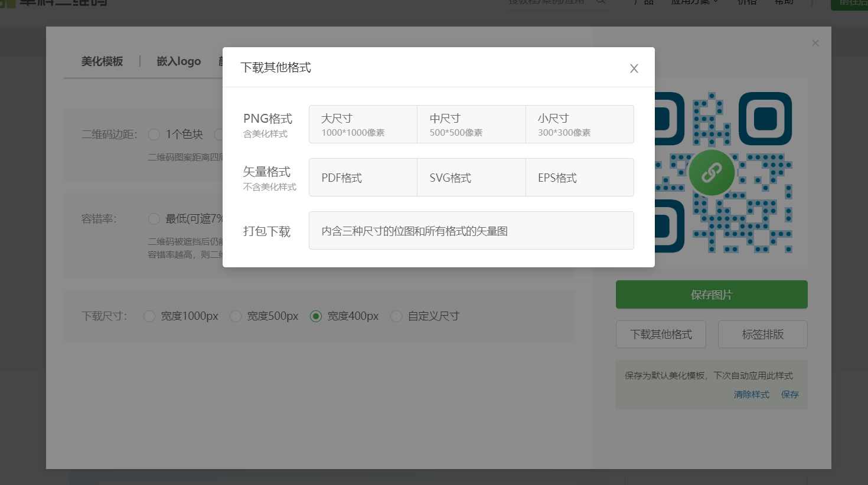Select the 打包下载 bundle option
Image resolution: width=868 pixels, height=485 pixels.
(471, 231)
